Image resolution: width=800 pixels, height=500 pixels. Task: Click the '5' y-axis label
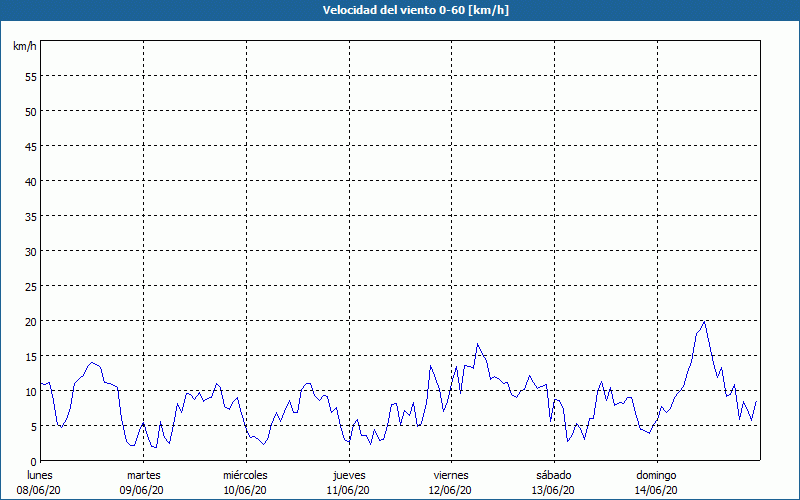(34, 427)
